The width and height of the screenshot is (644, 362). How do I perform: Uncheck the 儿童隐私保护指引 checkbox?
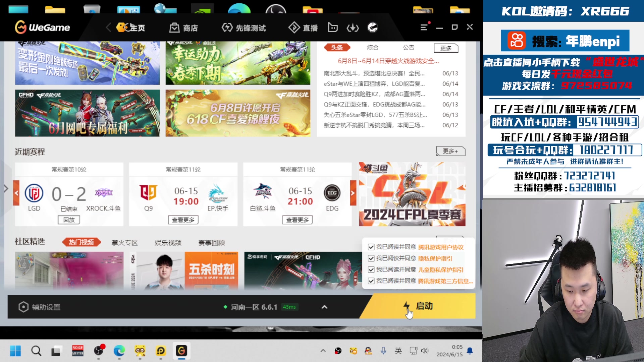371,270
